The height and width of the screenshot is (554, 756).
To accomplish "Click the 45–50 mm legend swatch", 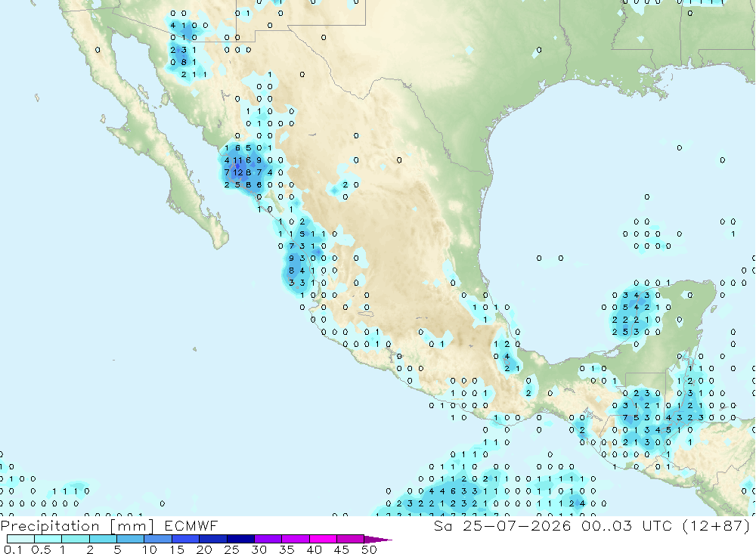I will [x=350, y=539].
